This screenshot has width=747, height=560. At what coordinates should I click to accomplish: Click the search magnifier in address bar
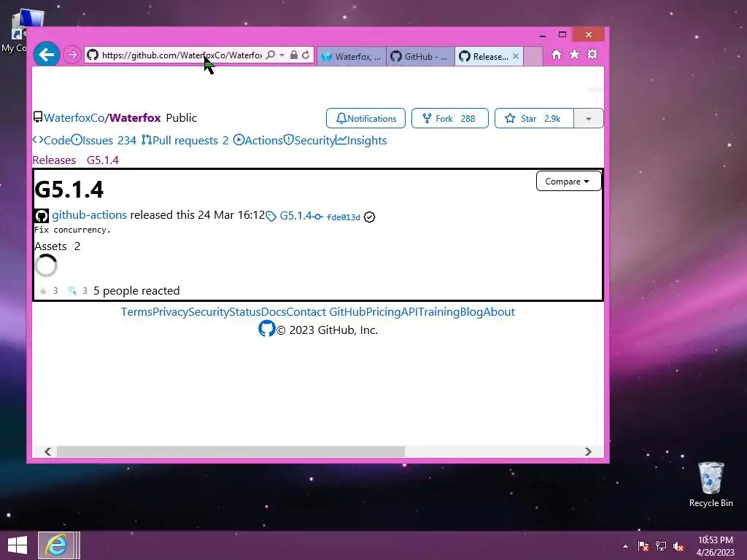(x=271, y=55)
